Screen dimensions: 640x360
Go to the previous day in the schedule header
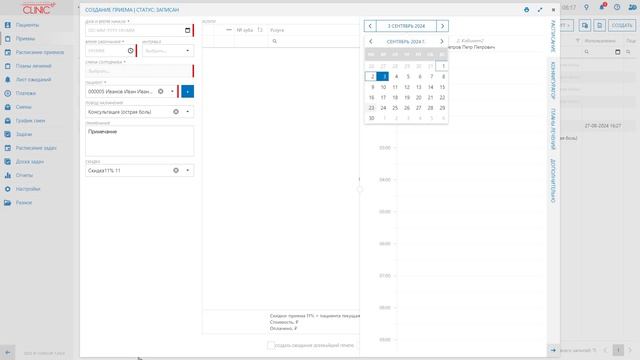point(370,26)
